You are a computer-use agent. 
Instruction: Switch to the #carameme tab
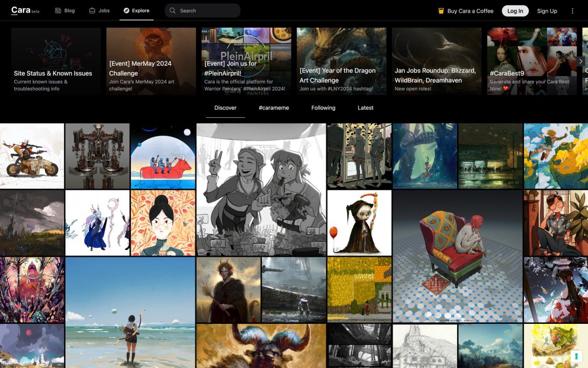point(274,108)
